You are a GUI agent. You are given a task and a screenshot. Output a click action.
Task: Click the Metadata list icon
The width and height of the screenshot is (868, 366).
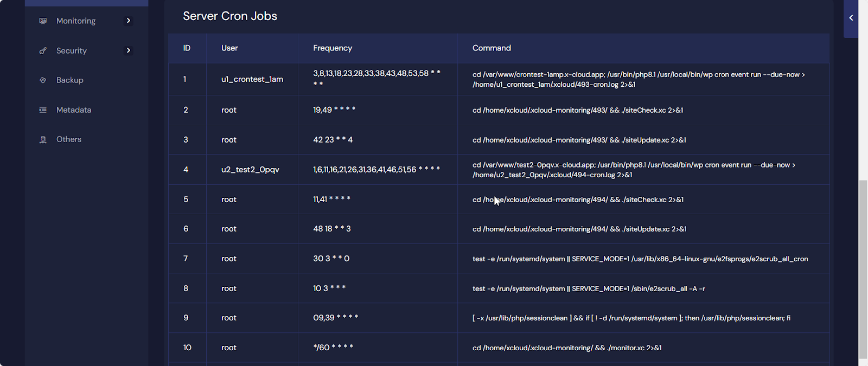43,110
